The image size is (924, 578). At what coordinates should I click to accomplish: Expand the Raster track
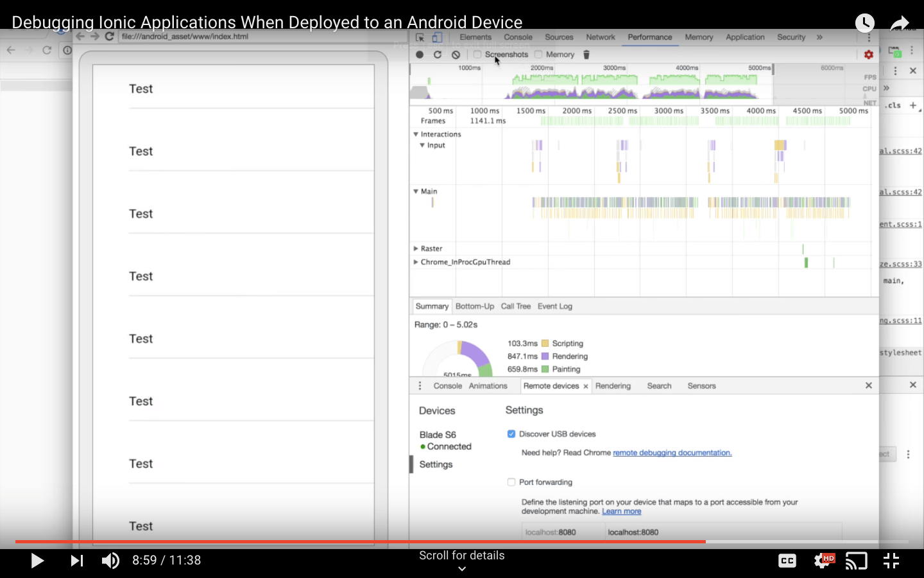point(416,249)
